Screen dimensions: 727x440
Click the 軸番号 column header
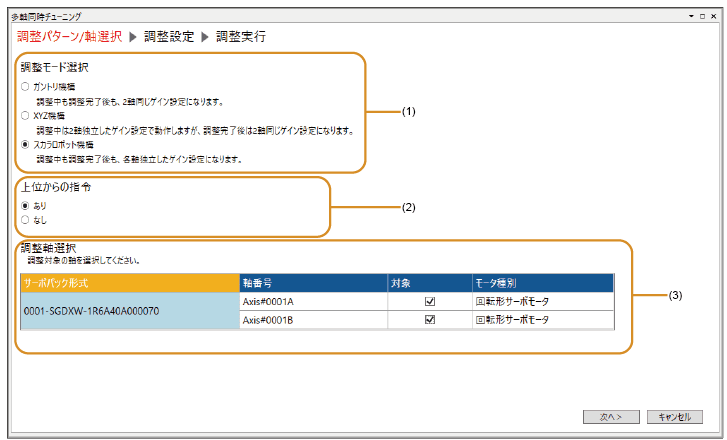[312, 282]
